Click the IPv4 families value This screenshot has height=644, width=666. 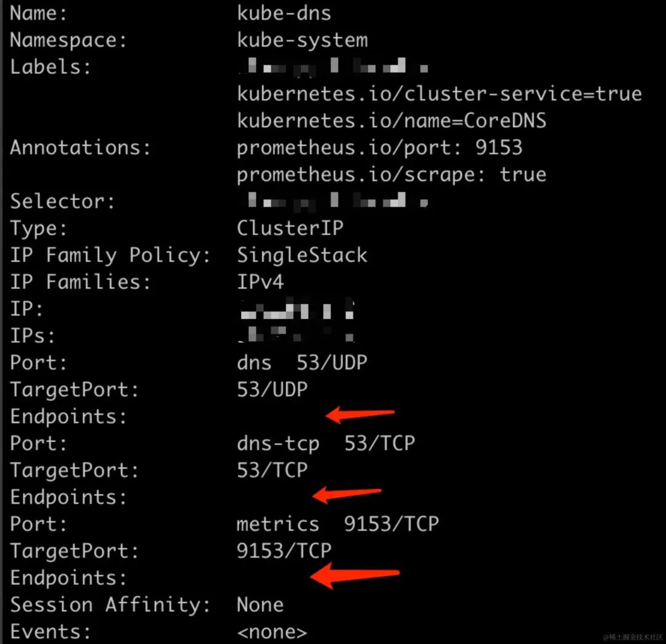point(260,282)
